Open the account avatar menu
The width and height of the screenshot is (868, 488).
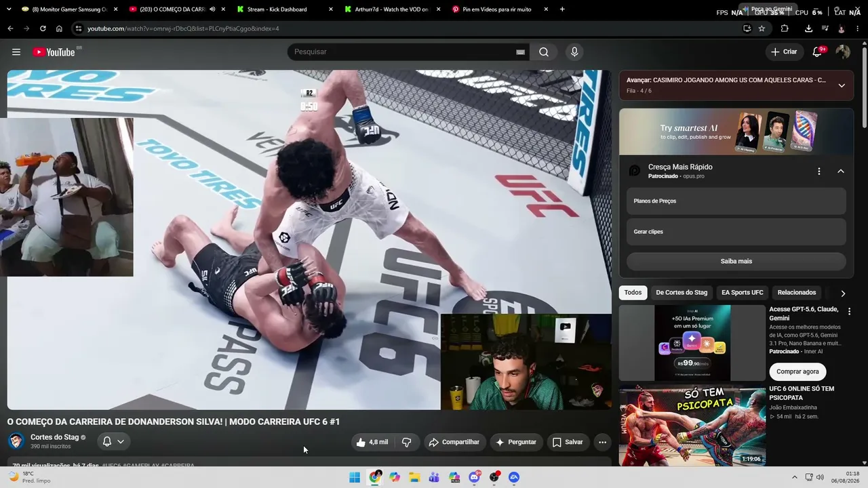click(x=843, y=52)
